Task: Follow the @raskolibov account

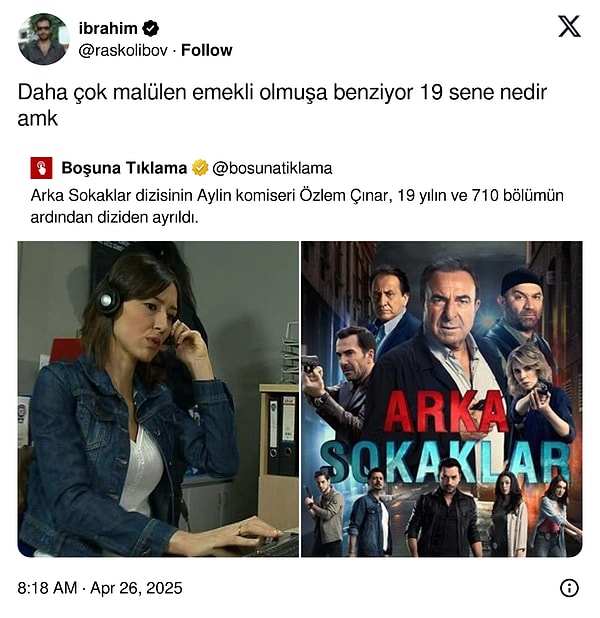Action: [207, 50]
